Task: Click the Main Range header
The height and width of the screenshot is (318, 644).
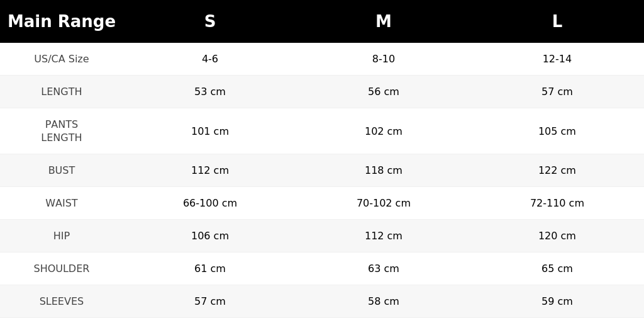Action: (62, 21)
